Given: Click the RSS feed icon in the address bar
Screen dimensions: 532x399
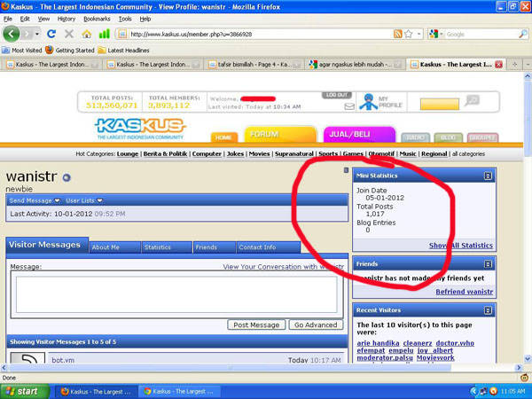Looking at the screenshot, I should [x=397, y=34].
